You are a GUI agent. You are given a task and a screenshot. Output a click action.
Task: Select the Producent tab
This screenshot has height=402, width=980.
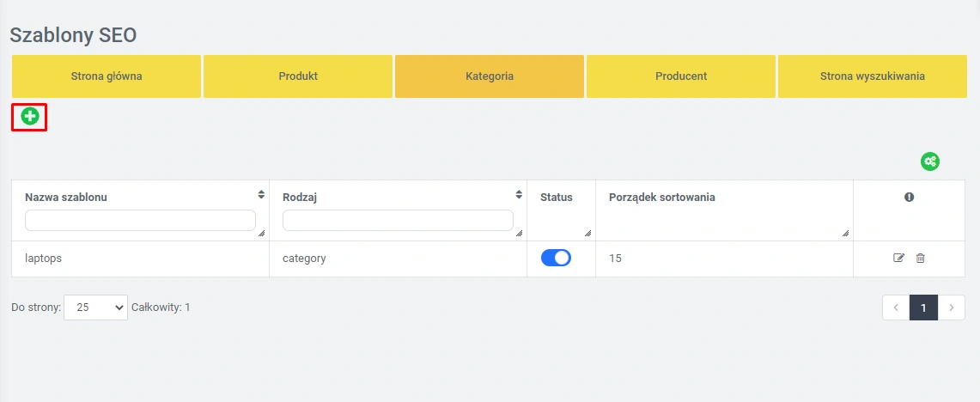[680, 76]
